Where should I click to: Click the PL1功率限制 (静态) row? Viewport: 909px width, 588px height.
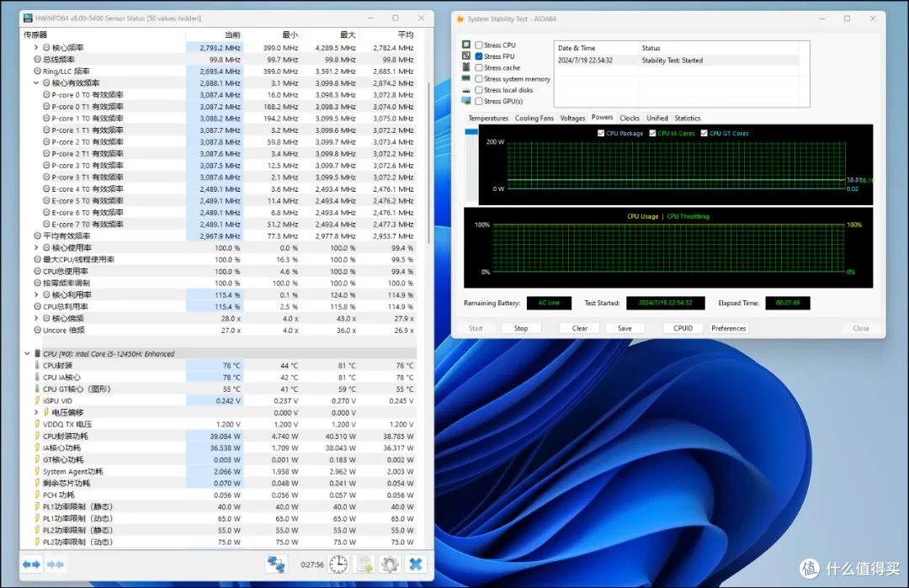pyautogui.click(x=219, y=506)
